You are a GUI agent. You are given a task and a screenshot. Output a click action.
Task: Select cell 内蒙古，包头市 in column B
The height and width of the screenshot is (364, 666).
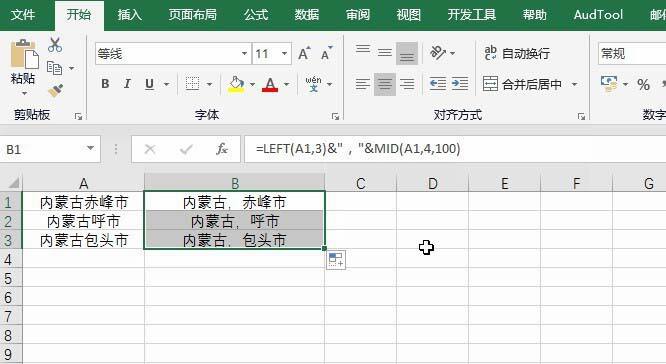[234, 240]
